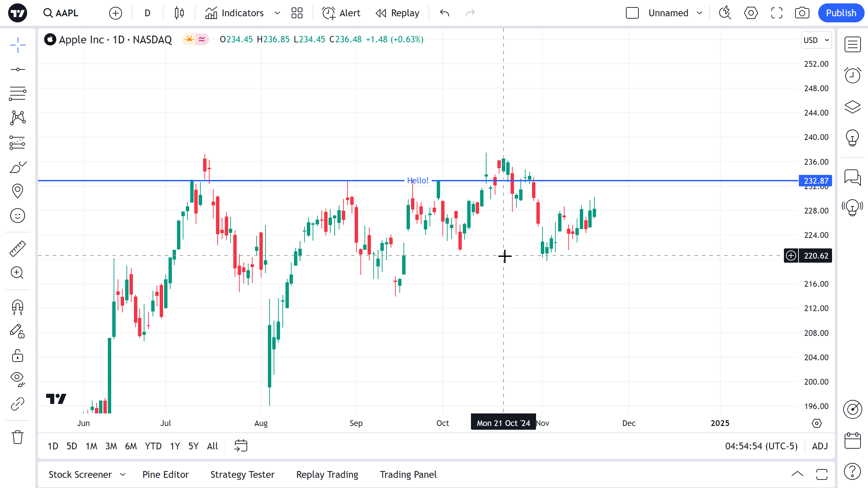Select the ruler measure tool
868x488 pixels.
tap(18, 248)
